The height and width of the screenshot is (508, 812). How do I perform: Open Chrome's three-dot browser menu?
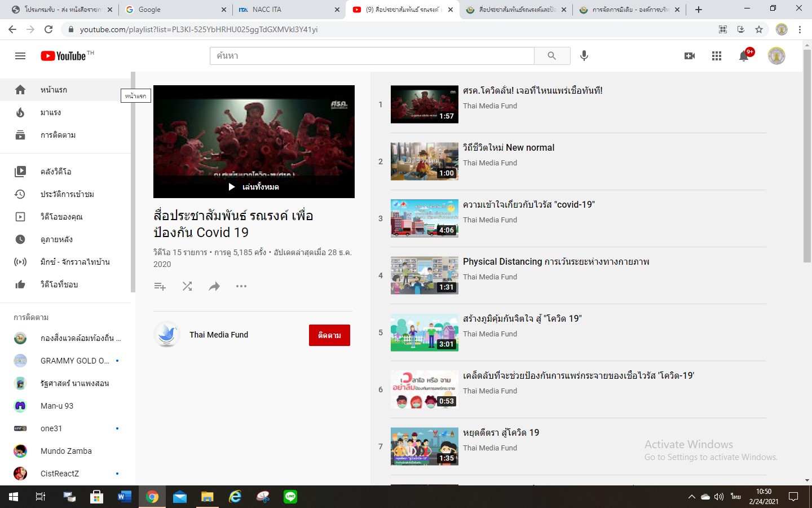800,29
